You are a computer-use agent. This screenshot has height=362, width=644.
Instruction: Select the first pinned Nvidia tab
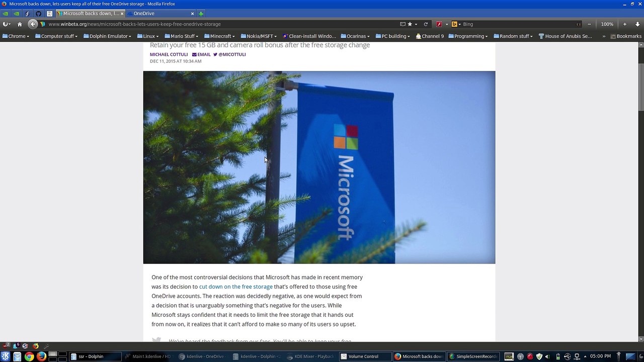coord(6,14)
